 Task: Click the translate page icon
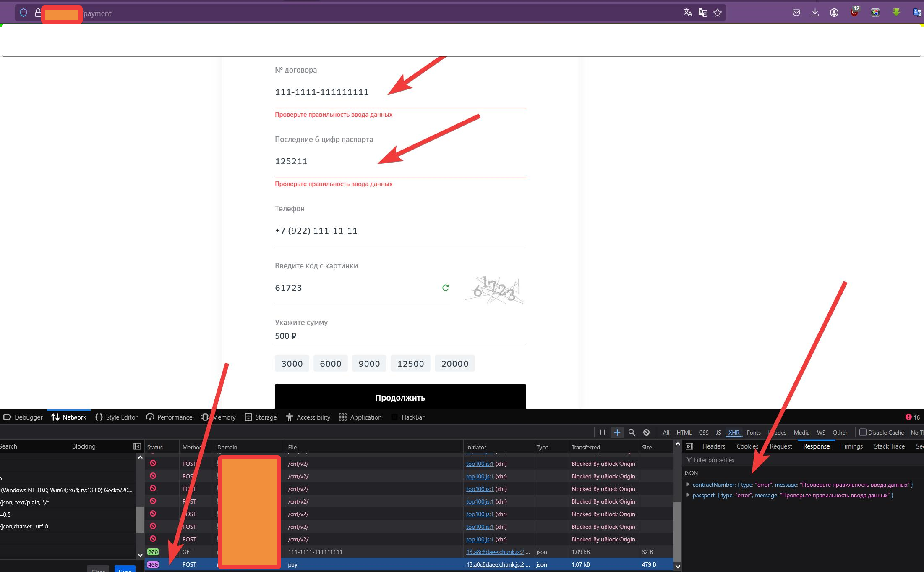(688, 13)
